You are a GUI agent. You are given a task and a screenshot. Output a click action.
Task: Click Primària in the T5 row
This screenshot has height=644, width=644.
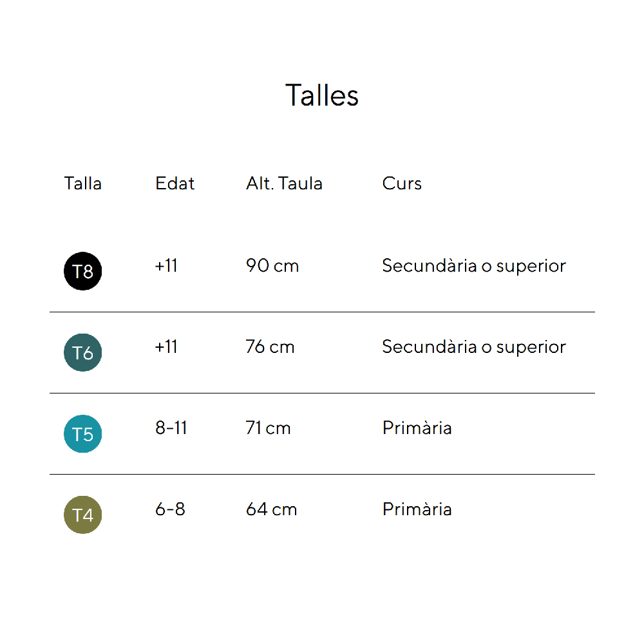point(417,428)
